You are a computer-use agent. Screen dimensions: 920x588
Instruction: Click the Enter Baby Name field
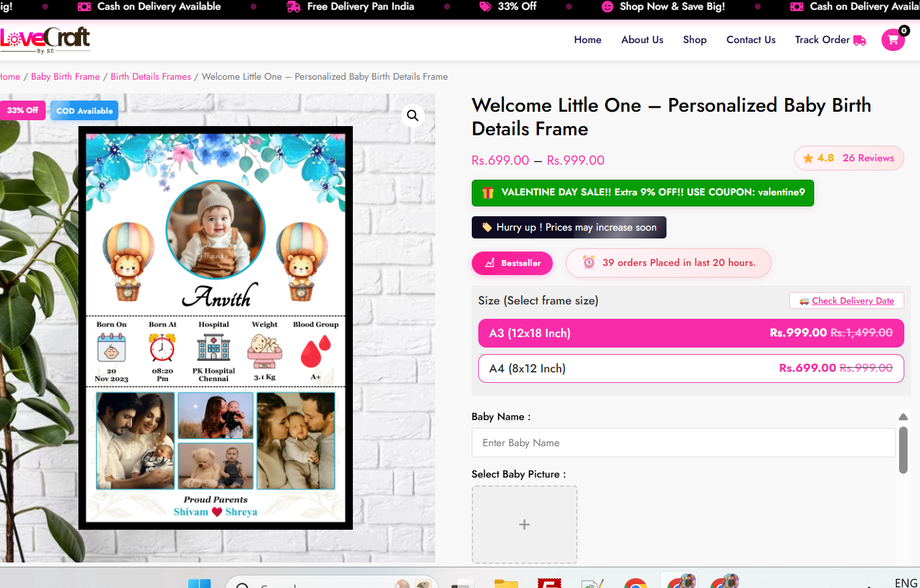point(683,443)
